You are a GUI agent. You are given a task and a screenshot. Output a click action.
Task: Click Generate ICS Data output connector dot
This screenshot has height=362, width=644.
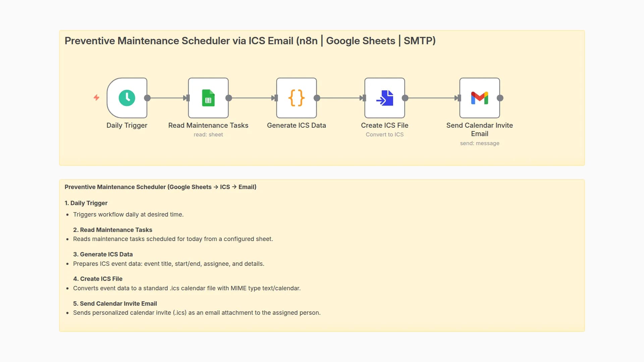click(317, 98)
